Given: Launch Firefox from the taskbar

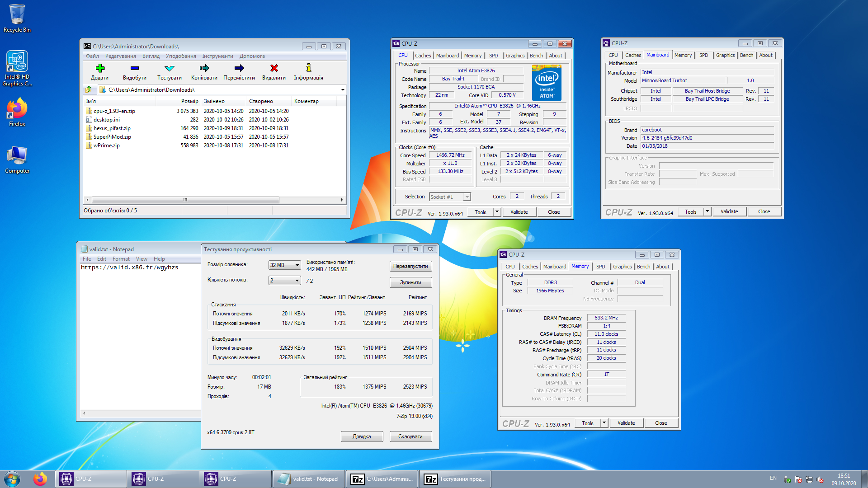Looking at the screenshot, I should [x=40, y=479].
